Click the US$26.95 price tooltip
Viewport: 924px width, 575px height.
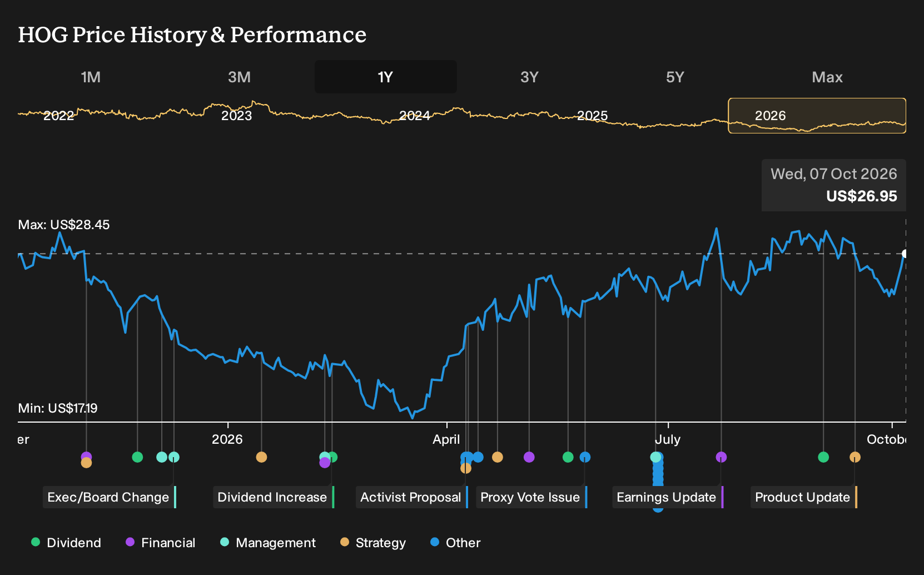coord(834,185)
